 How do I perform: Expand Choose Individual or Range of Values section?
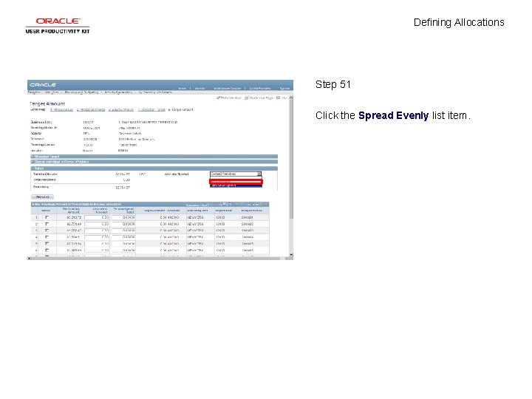click(154, 162)
